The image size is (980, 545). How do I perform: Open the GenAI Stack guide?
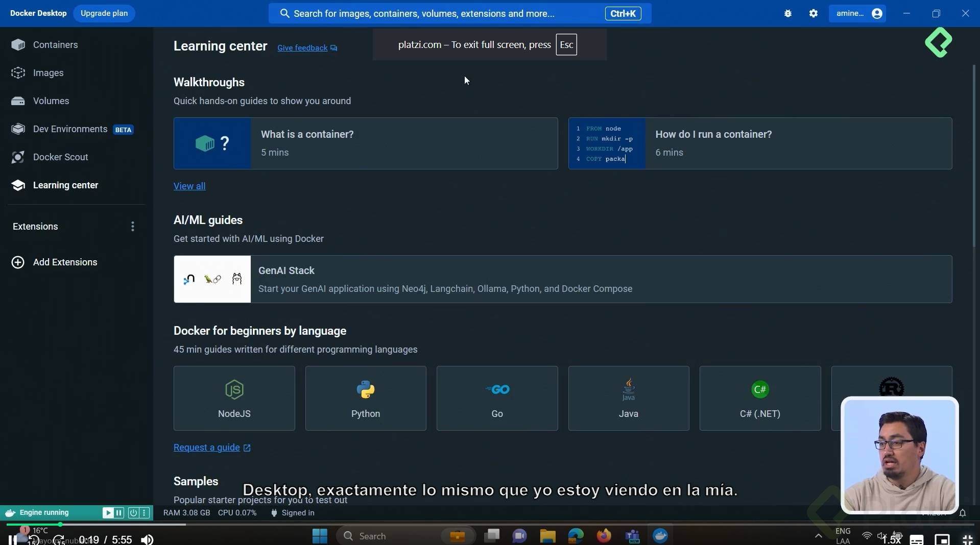[563, 279]
